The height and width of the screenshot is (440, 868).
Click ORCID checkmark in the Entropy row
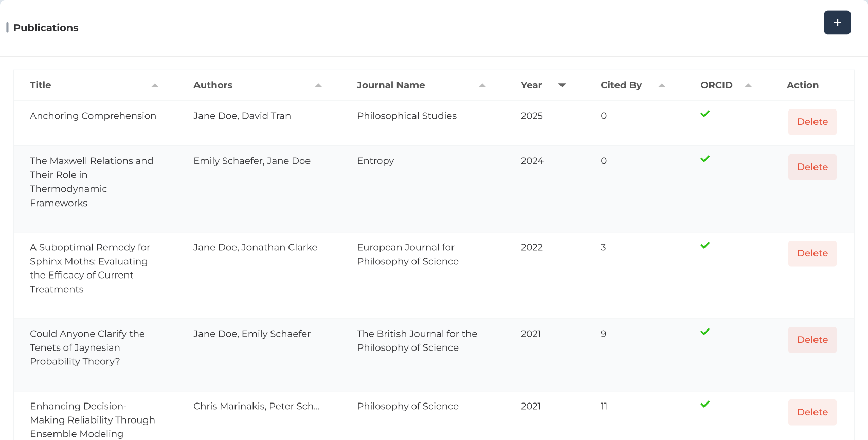705,159
